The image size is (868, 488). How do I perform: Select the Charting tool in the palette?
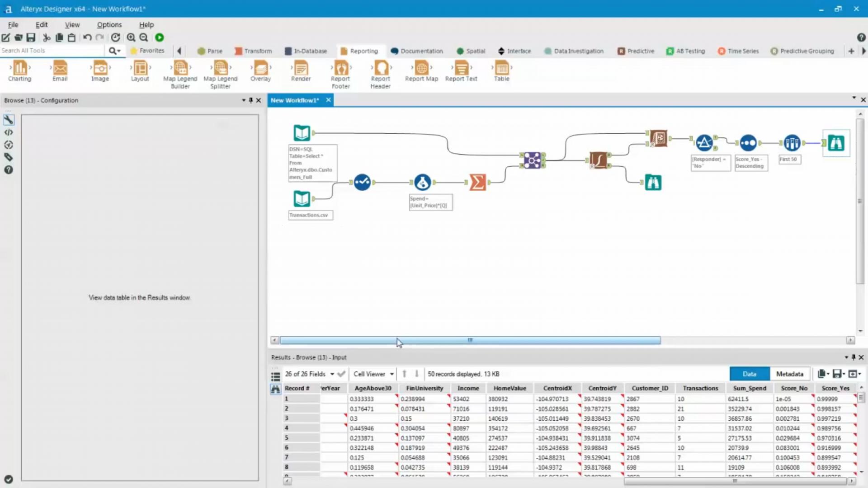pos(19,71)
